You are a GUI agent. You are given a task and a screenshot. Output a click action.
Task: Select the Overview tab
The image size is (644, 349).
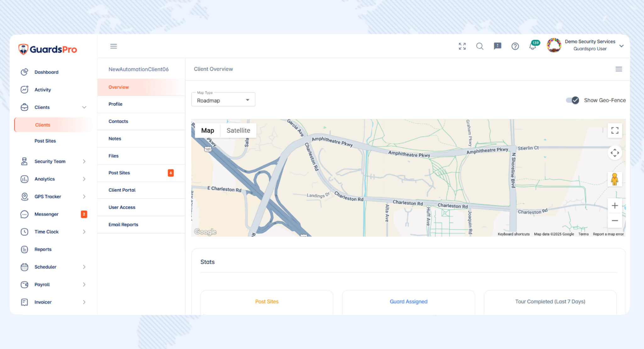tap(141, 87)
